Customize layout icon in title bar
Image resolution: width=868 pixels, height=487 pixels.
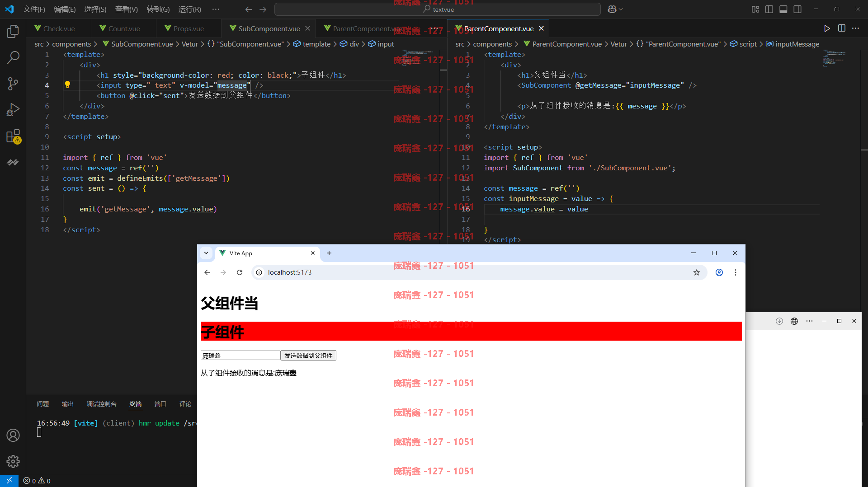click(x=755, y=9)
